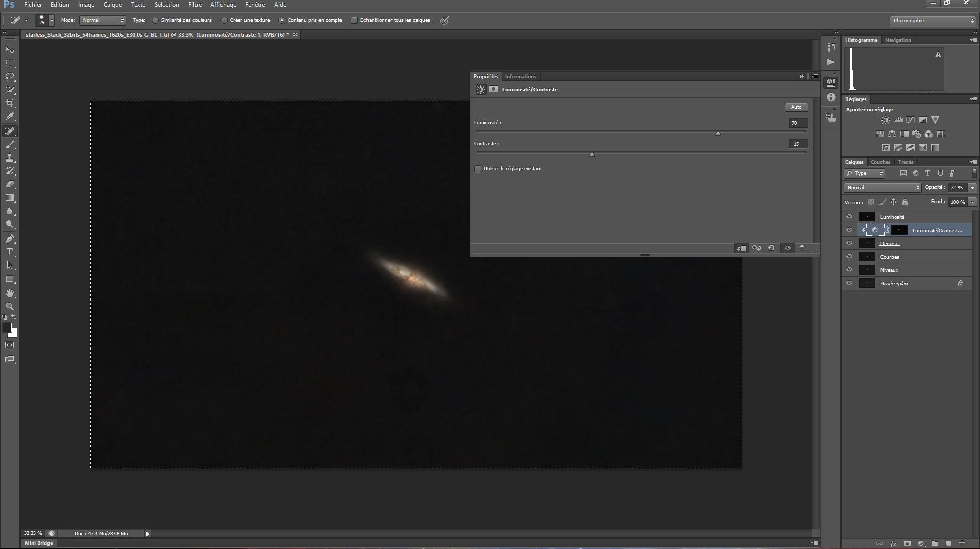Open the Filtre menu

[x=194, y=5]
